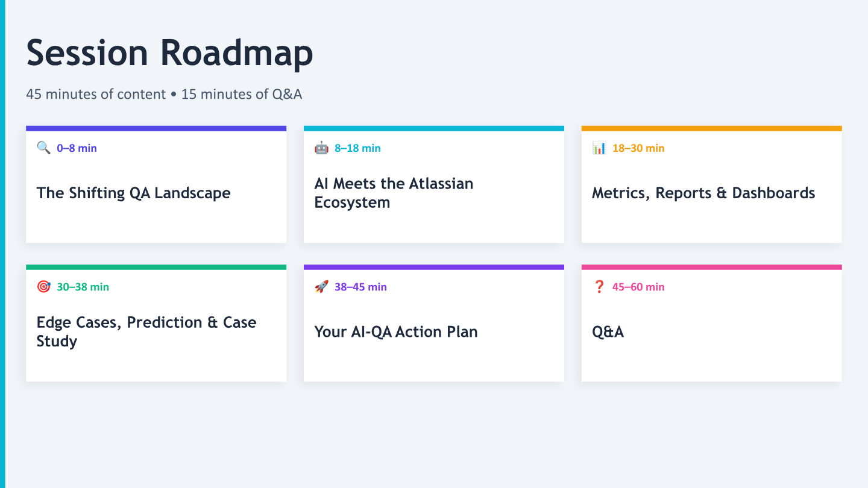868x488 pixels.
Task: Click Your AI-QA Action Plan heading
Action: [x=396, y=332]
